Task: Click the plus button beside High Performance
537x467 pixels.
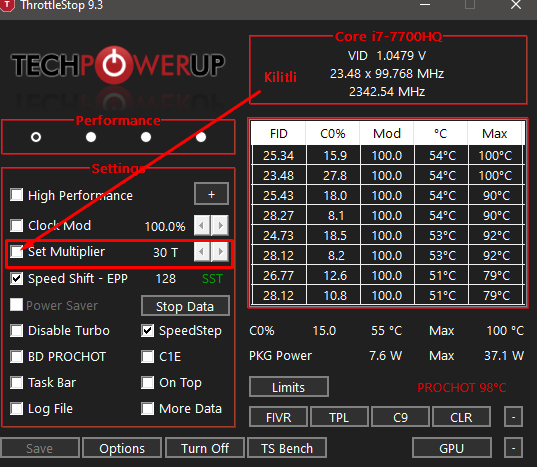Action: click(211, 194)
